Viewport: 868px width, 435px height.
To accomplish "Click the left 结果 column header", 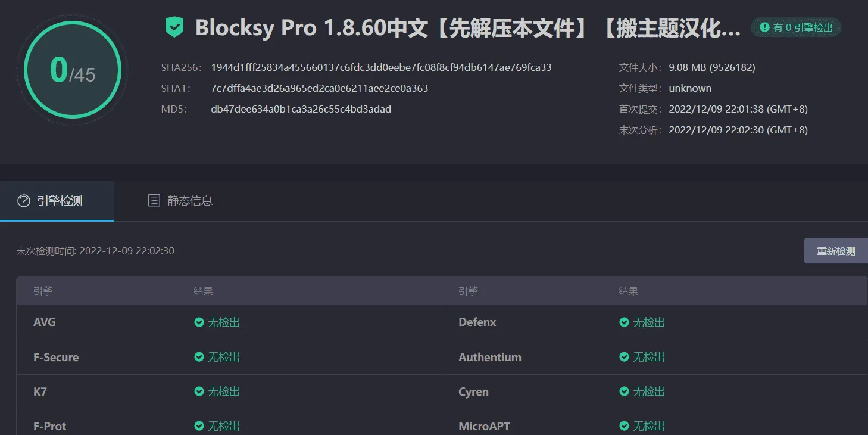I will coord(203,291).
